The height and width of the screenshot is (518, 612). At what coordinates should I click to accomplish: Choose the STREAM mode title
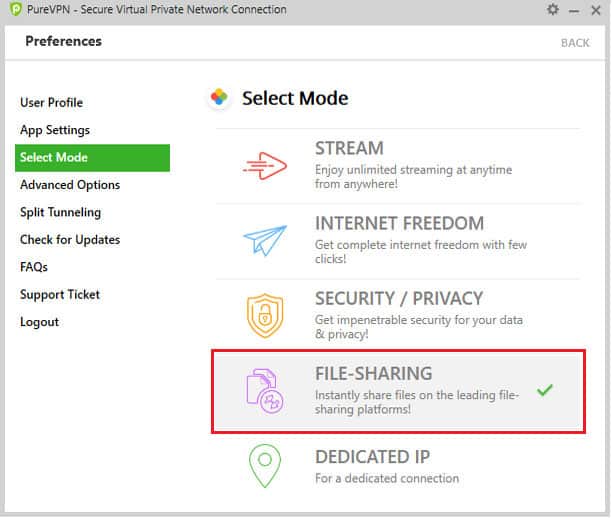click(x=349, y=149)
